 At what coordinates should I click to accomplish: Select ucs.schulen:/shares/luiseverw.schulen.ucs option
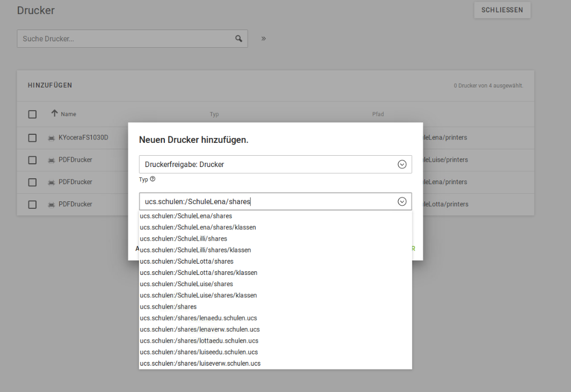pos(200,364)
